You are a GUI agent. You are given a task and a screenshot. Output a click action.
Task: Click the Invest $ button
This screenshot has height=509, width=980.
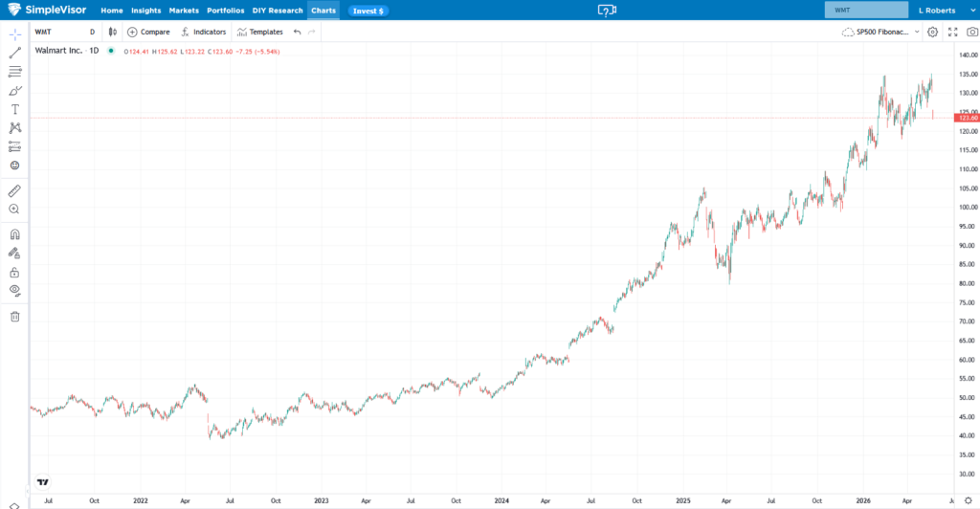(x=368, y=11)
